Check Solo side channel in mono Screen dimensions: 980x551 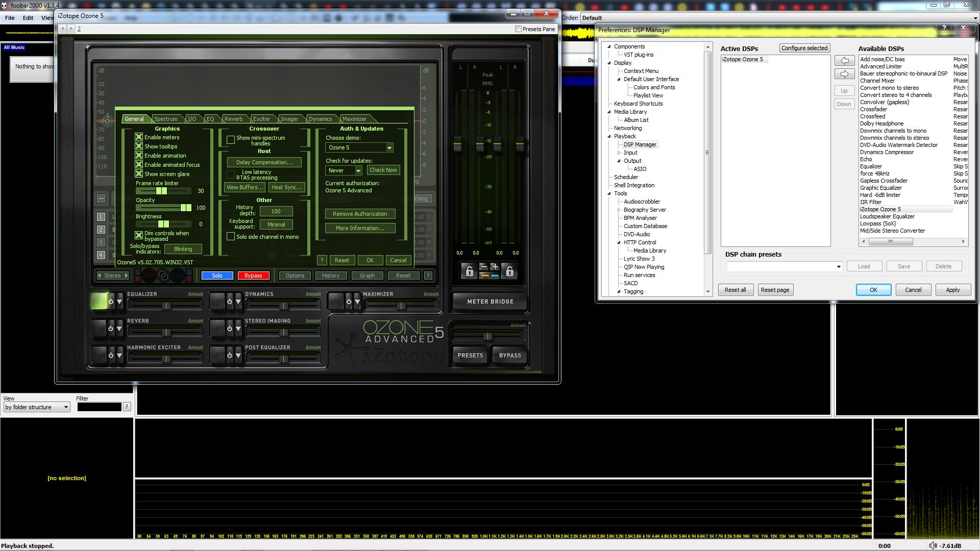231,237
